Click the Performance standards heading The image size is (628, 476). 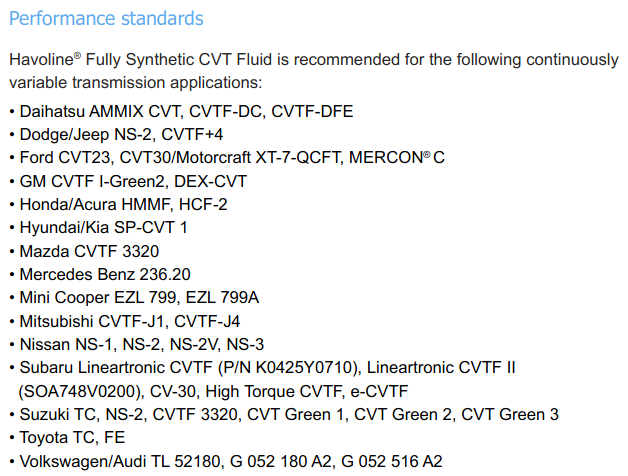(106, 19)
